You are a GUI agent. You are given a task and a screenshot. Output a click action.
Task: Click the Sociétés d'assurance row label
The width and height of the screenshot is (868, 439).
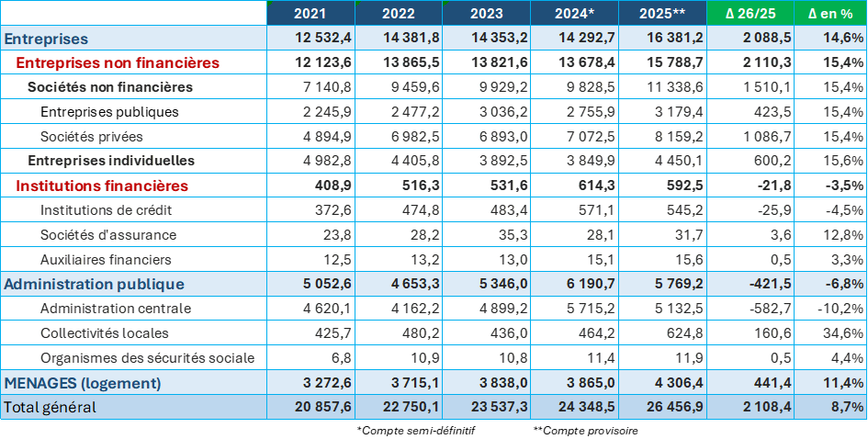point(108,235)
